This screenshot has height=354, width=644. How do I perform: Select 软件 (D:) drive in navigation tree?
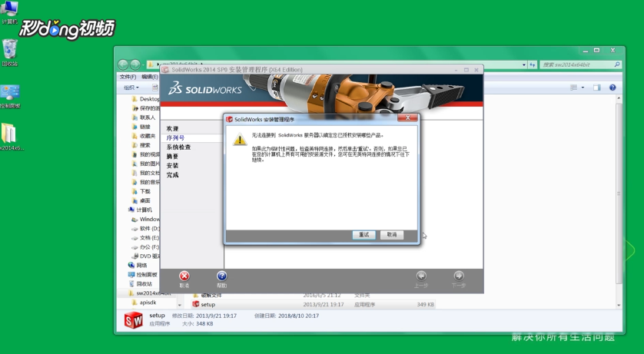coord(145,229)
